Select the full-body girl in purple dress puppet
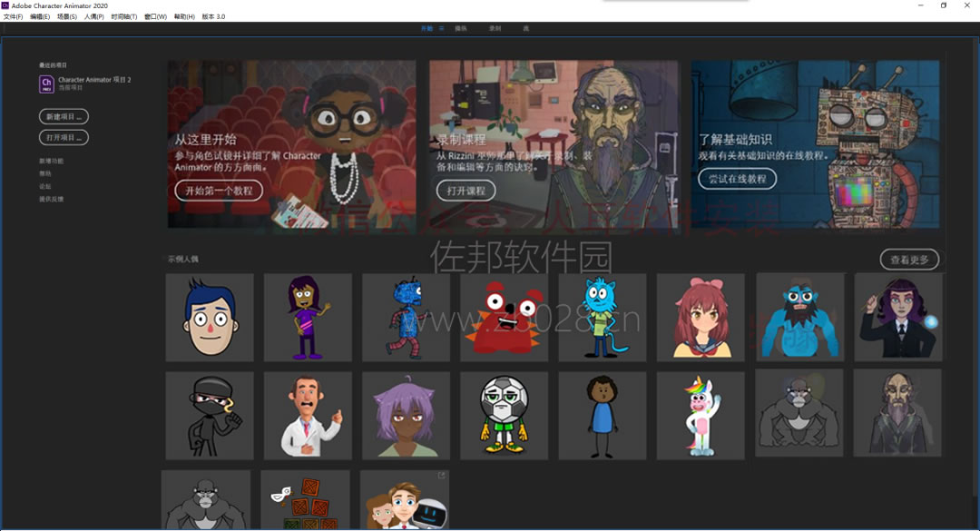Screen dimensions: 980x531 [x=308, y=317]
